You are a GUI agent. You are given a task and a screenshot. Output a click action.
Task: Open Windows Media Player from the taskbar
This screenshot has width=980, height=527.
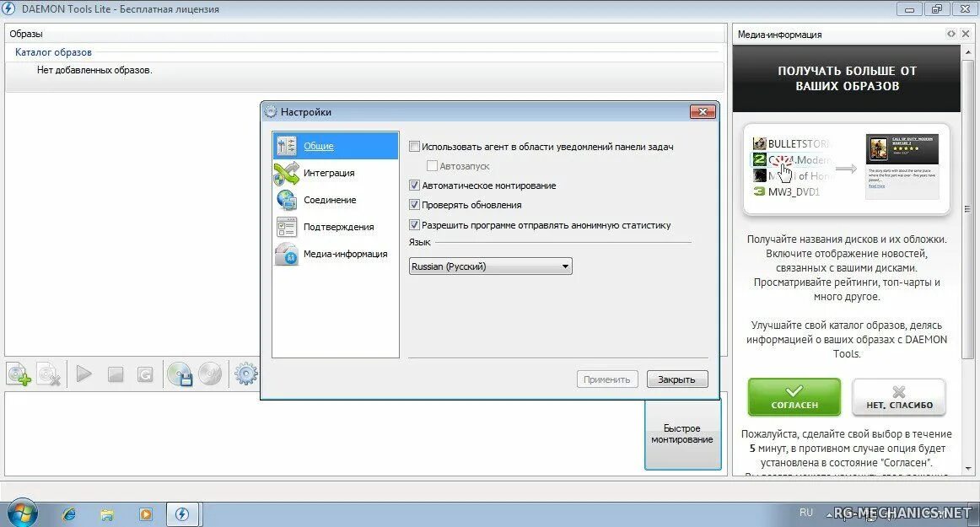(x=145, y=514)
